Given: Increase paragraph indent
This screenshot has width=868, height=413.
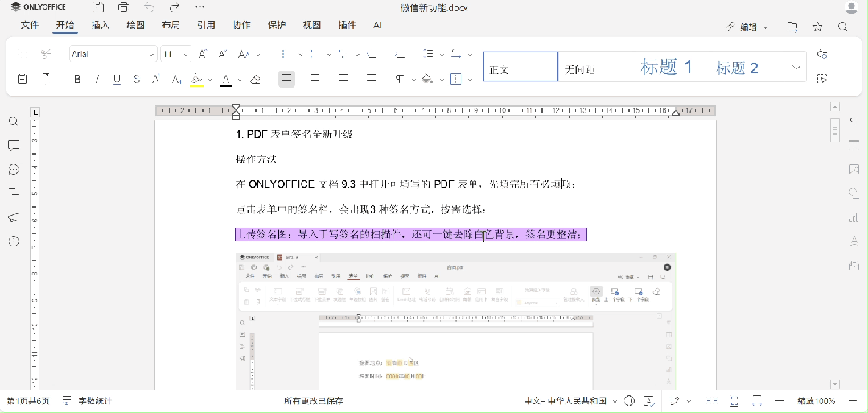Looking at the screenshot, I should coord(400,54).
